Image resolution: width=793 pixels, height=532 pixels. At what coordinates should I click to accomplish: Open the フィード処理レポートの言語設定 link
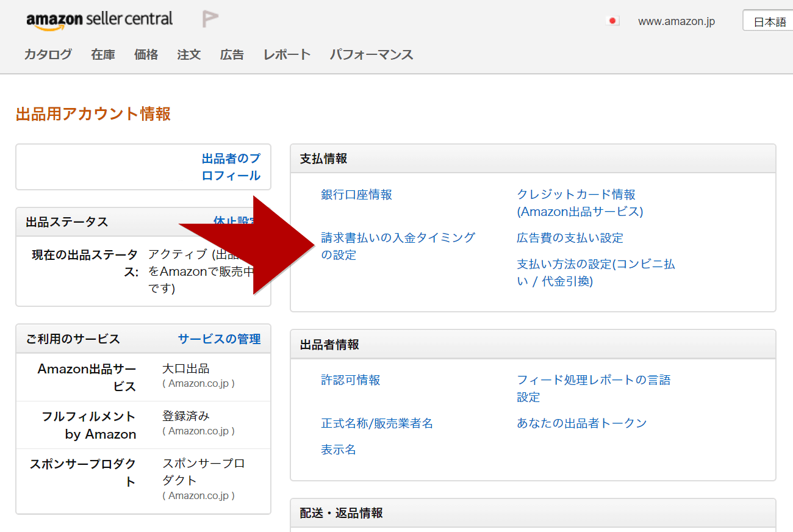click(594, 389)
